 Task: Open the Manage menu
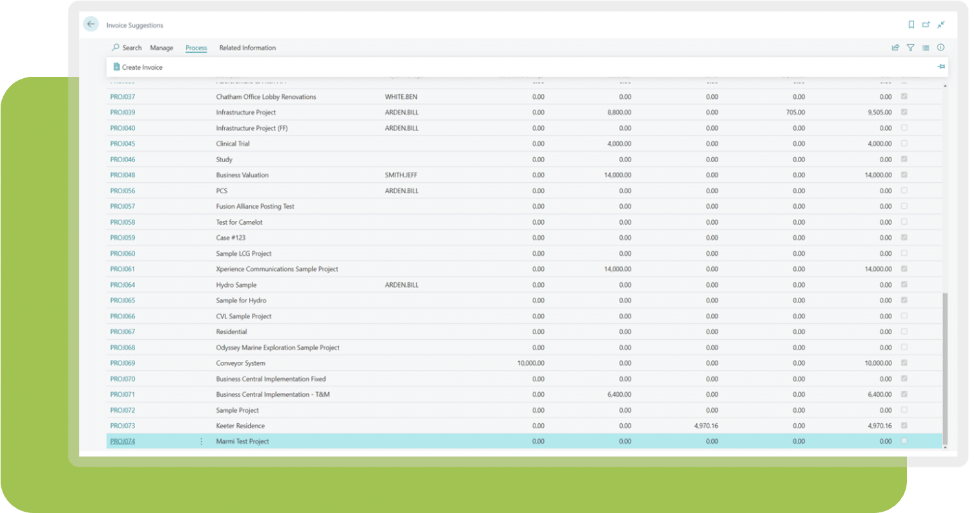click(x=162, y=48)
